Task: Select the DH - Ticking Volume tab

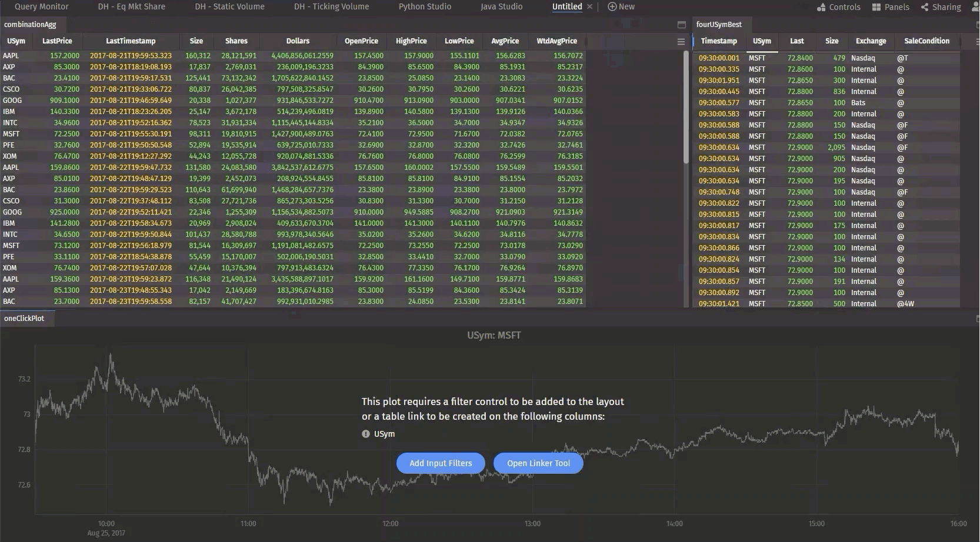Action: (331, 6)
